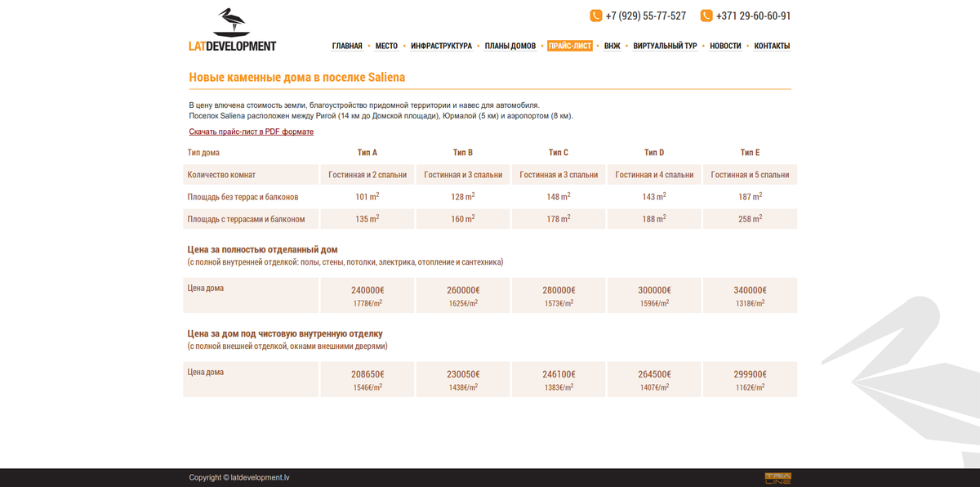This screenshot has width=980, height=487.
Task: Click the Тип A column header
Action: 367,153
